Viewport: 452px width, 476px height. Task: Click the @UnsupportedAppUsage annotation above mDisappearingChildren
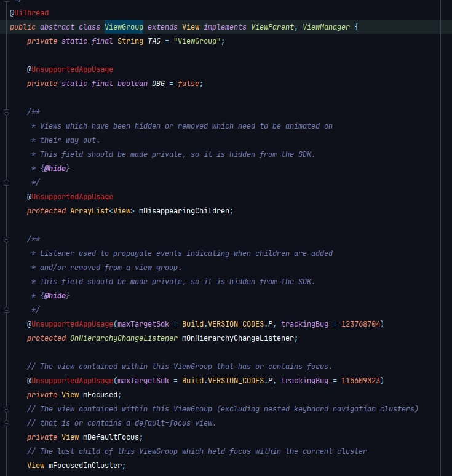pyautogui.click(x=70, y=197)
